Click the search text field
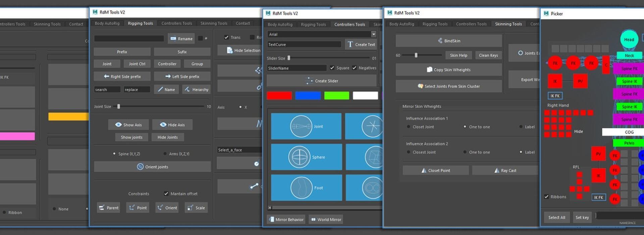Image resolution: width=644 pixels, height=235 pixels. 107,90
